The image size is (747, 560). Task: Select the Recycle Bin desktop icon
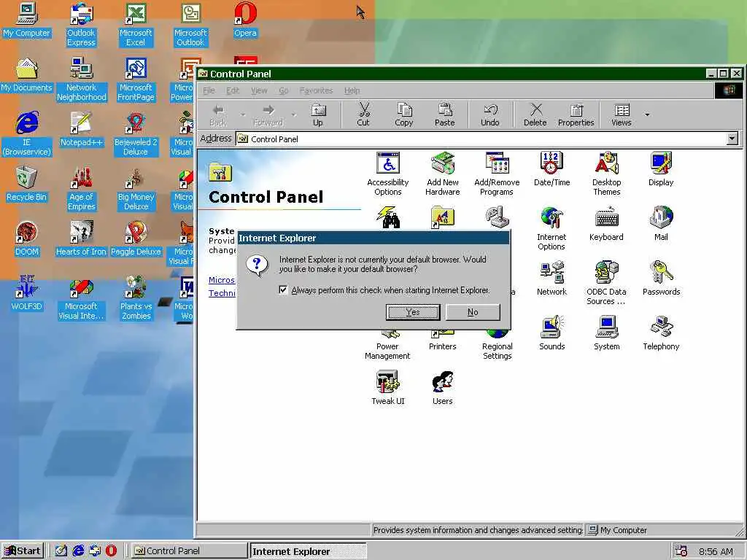pos(26,184)
